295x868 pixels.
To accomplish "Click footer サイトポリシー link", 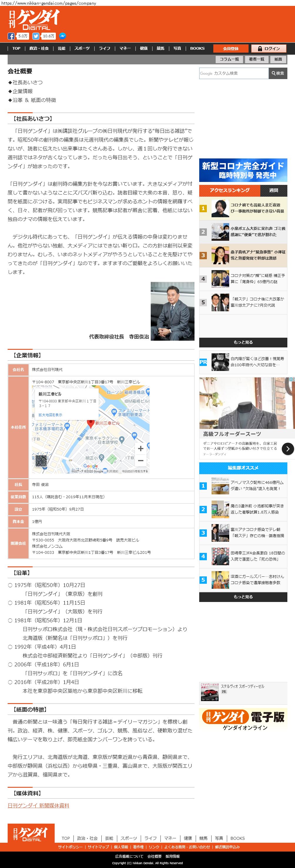I will click(x=70, y=847).
